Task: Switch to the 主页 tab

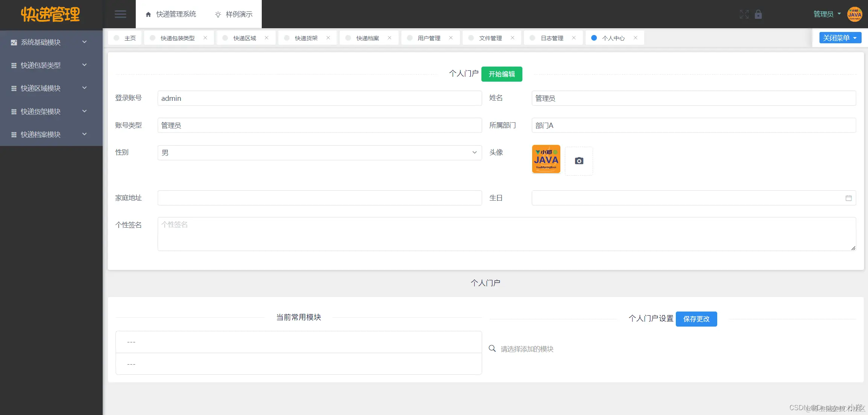Action: tap(131, 38)
